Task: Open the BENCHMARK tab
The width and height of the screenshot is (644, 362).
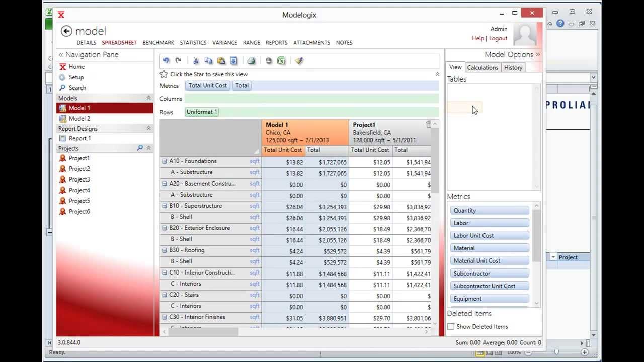Action: pos(158,43)
